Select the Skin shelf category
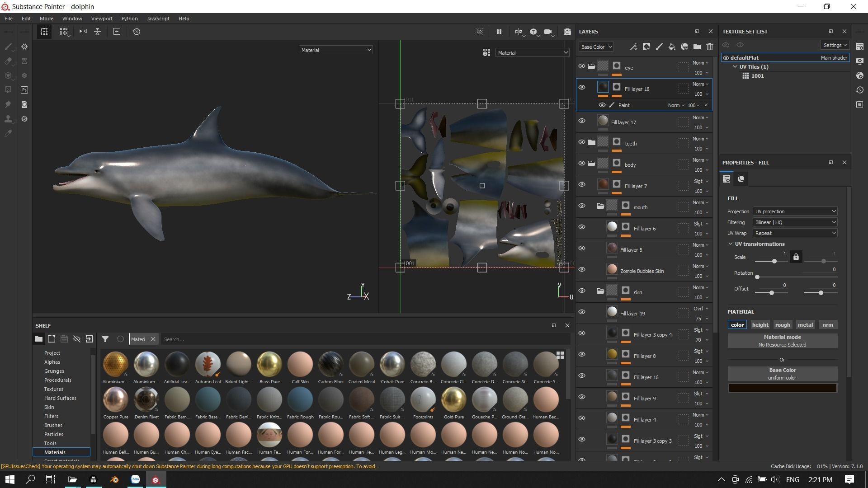The width and height of the screenshot is (868, 488). pos(49,407)
